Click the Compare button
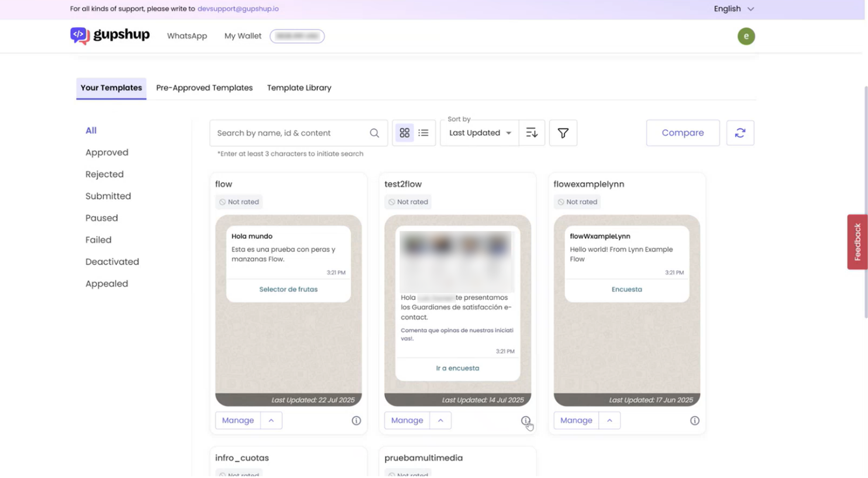Viewport: 868px width, 478px height. point(683,133)
